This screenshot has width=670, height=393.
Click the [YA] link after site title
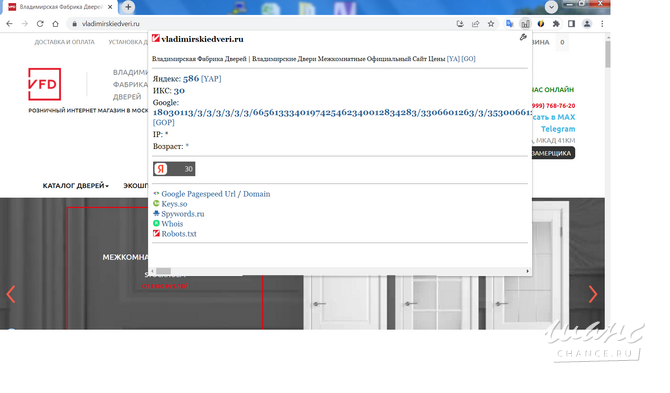(453, 59)
